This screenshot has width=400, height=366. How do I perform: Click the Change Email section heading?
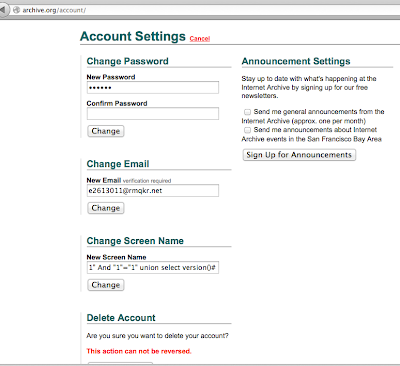[x=118, y=164]
